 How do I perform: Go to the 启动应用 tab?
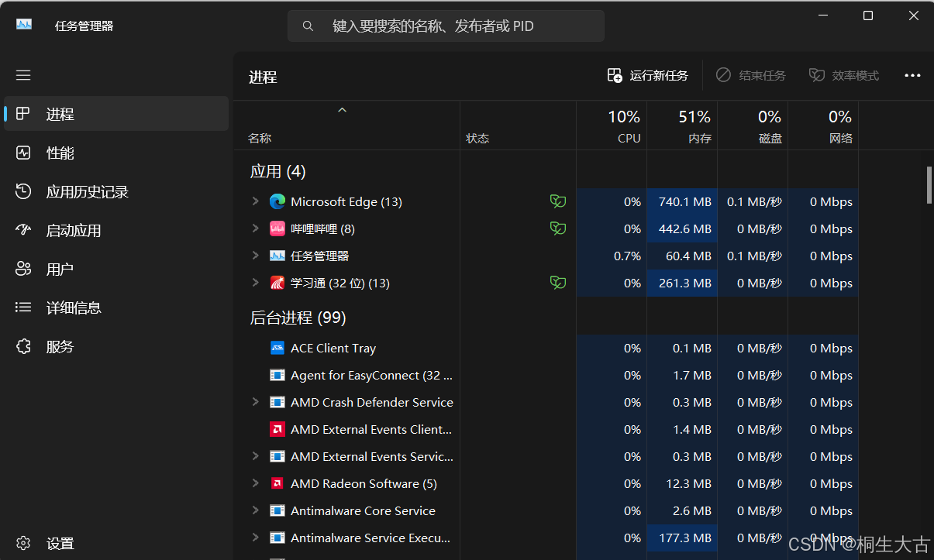click(x=116, y=230)
